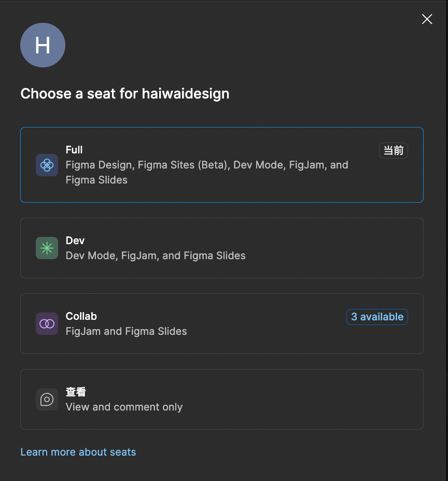Click the purple Collab overlapping circles icon

pos(47,323)
